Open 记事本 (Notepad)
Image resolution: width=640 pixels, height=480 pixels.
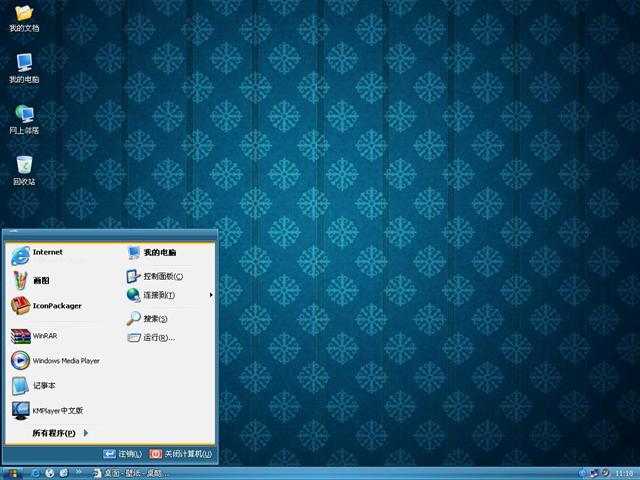click(x=44, y=386)
